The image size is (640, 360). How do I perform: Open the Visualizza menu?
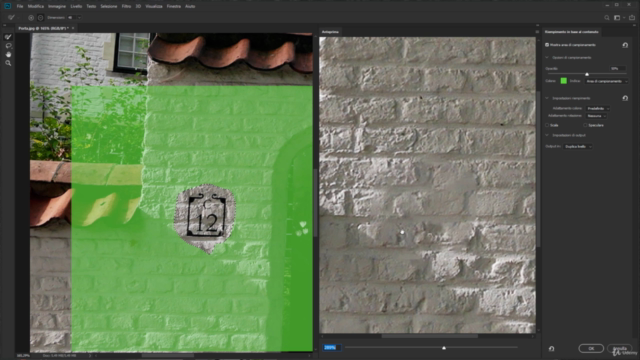tap(154, 7)
